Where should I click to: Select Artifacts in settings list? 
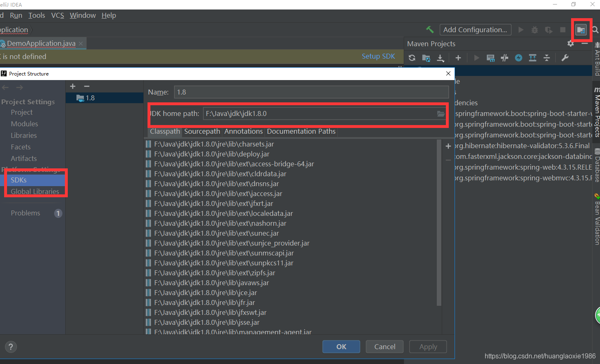click(24, 158)
